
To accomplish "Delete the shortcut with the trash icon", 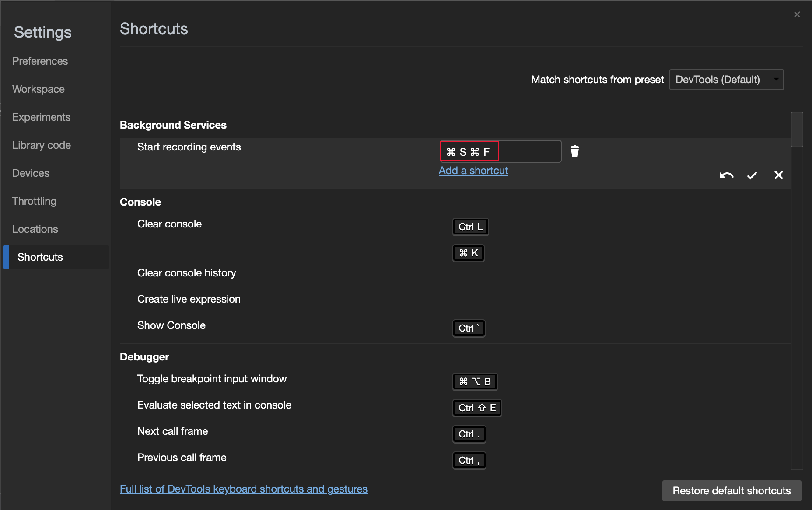I will (x=574, y=151).
